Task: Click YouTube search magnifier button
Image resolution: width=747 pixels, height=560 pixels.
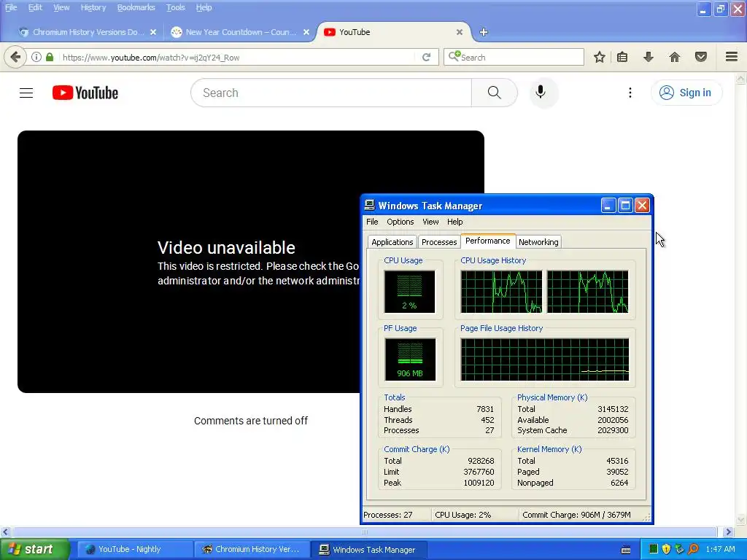Action: click(x=494, y=93)
